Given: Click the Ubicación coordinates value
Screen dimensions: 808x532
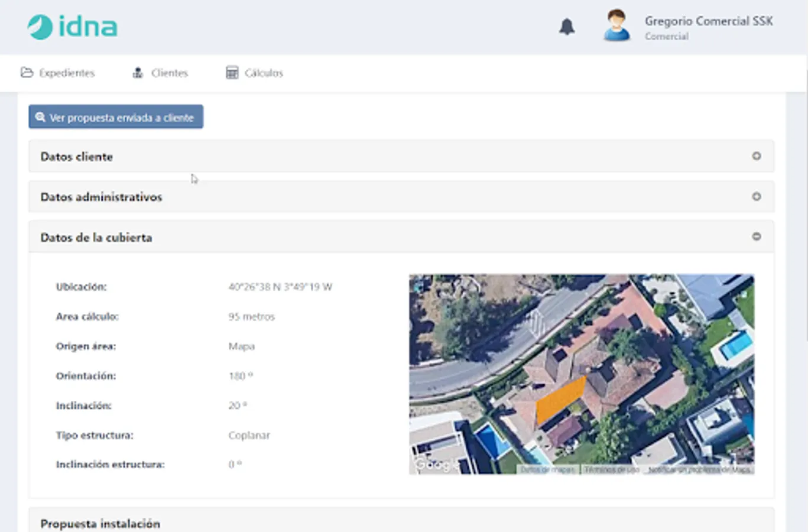Looking at the screenshot, I should coord(280,287).
